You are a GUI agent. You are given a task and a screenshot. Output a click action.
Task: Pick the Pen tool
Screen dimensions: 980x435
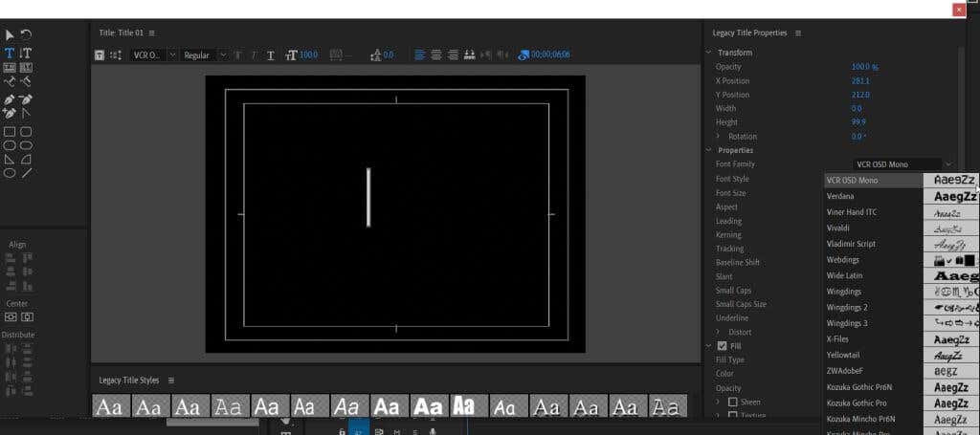(x=10, y=98)
